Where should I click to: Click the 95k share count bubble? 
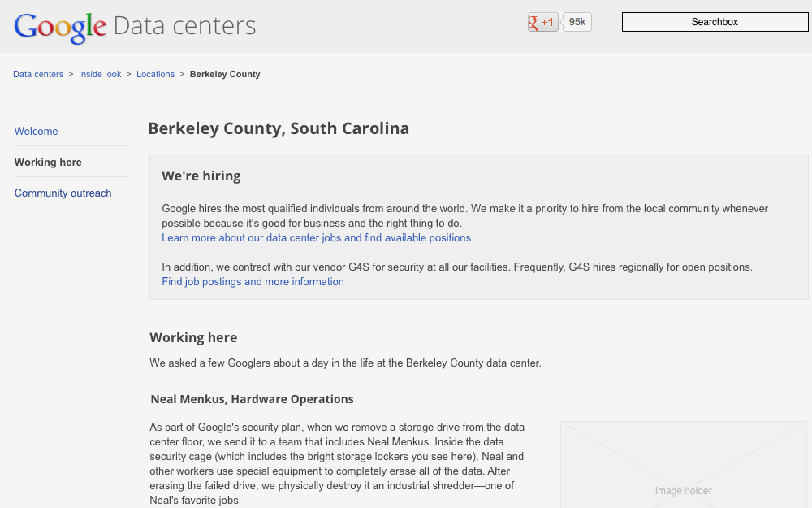coord(577,22)
